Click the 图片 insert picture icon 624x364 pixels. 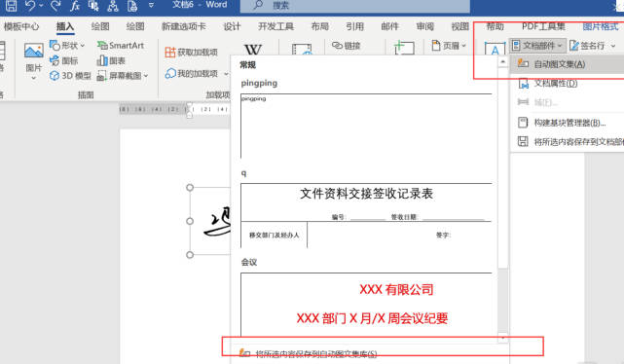pos(34,51)
